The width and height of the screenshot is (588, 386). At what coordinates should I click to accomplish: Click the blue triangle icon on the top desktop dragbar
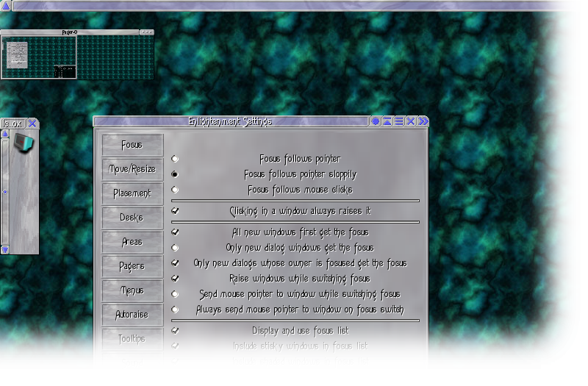coord(6,6)
